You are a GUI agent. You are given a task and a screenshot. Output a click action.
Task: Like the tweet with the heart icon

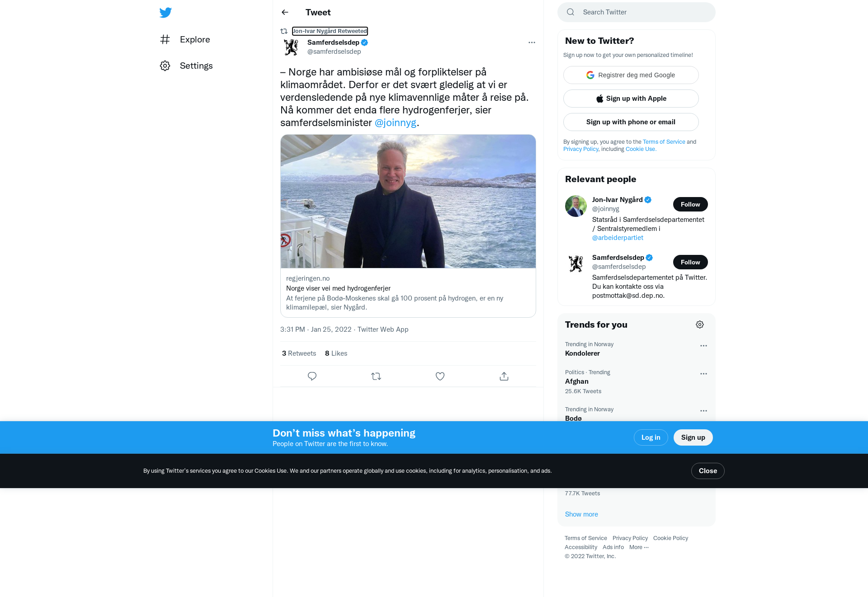440,376
